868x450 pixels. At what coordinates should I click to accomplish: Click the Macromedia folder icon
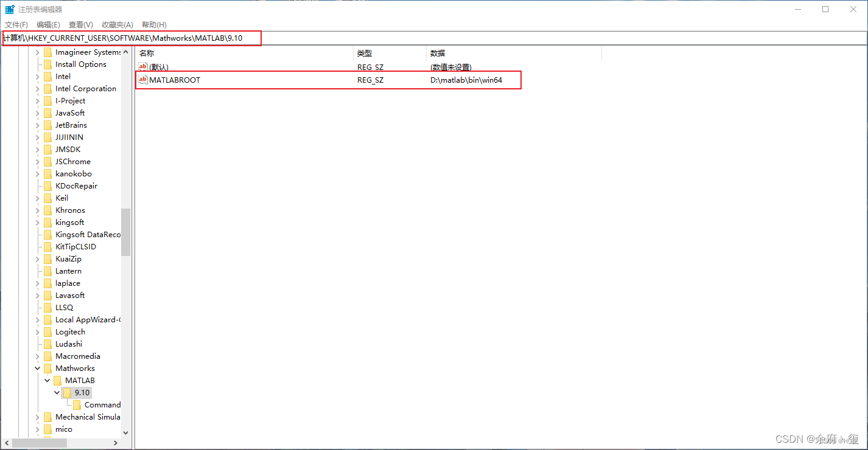point(48,356)
